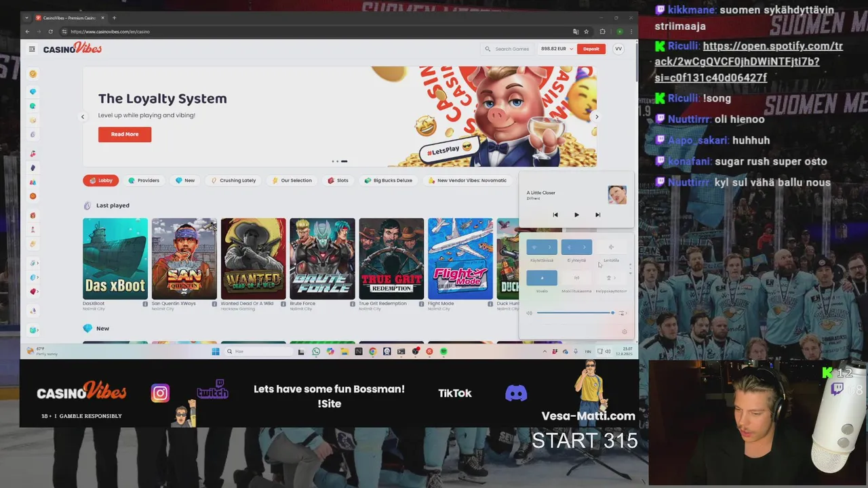Open a new browser tab
Screen dimensions: 868x488
click(114, 18)
